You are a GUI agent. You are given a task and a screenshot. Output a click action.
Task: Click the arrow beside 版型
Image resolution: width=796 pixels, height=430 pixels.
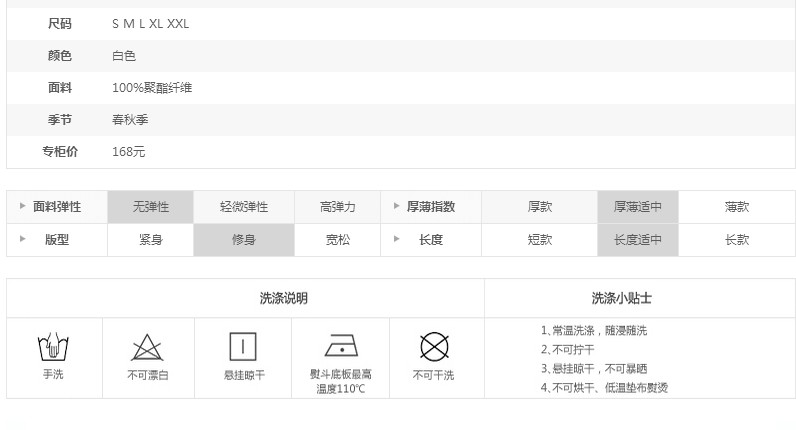22,239
